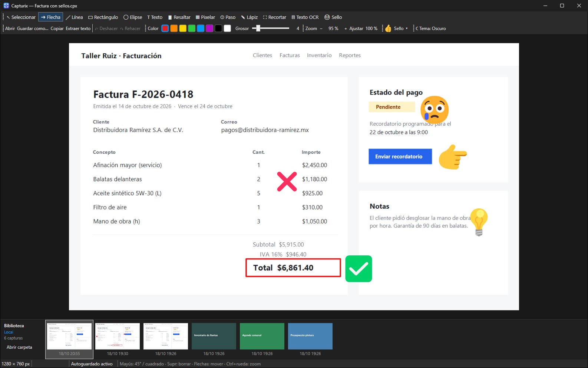Run the Texto OCR tool
588x368 pixels.
pyautogui.click(x=305, y=17)
